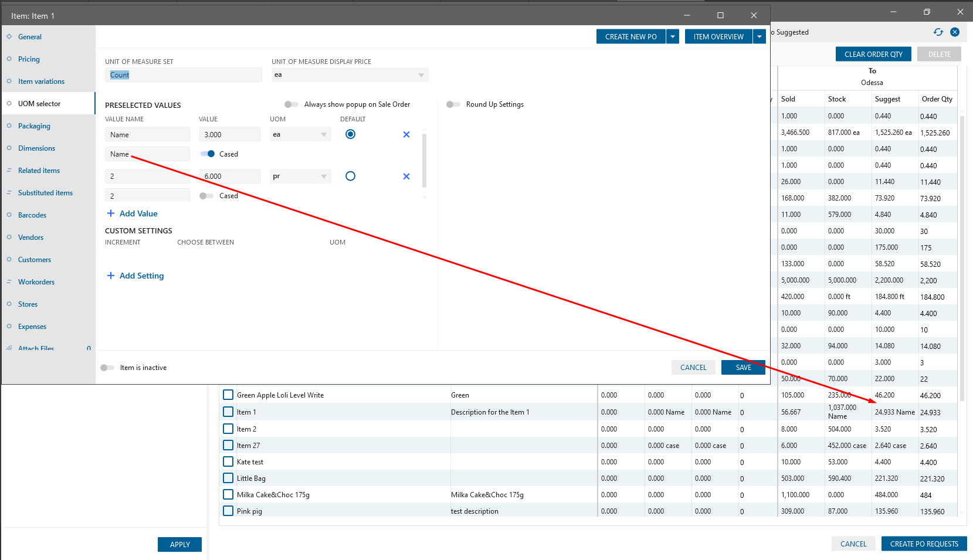
Task: Click the Attach Files paperclip icon
Action: point(9,348)
